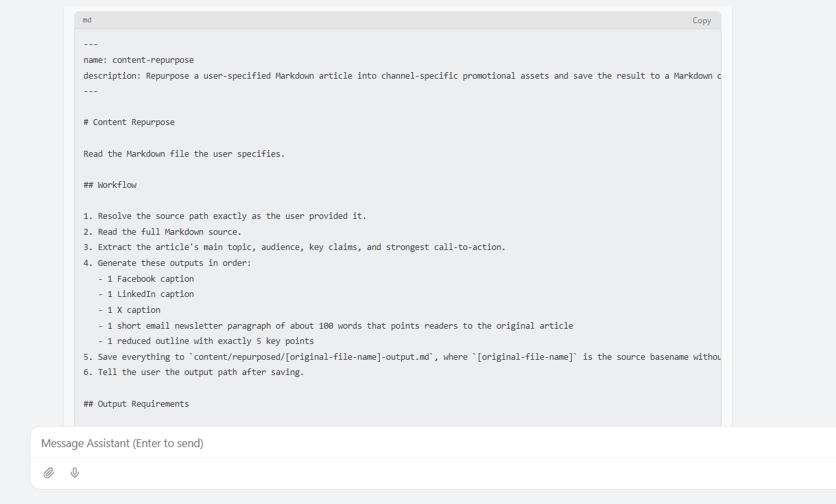Click the microphone voice input icon
The height and width of the screenshot is (504, 836).
pos(75,473)
